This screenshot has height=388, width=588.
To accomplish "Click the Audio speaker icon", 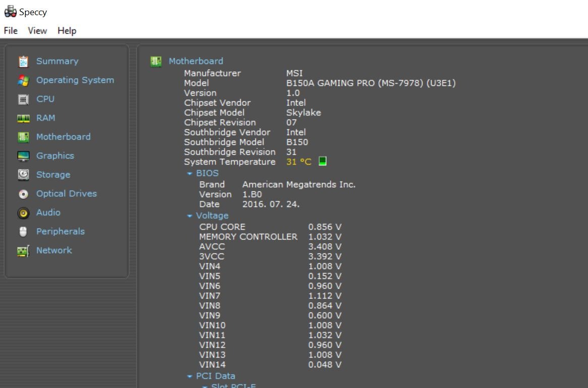I will click(23, 213).
